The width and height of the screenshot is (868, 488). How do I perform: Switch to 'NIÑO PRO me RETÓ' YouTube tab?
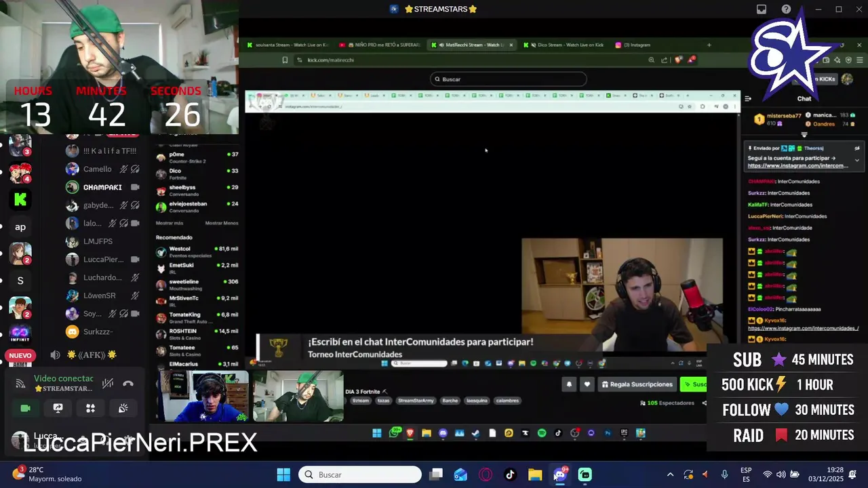pyautogui.click(x=380, y=45)
